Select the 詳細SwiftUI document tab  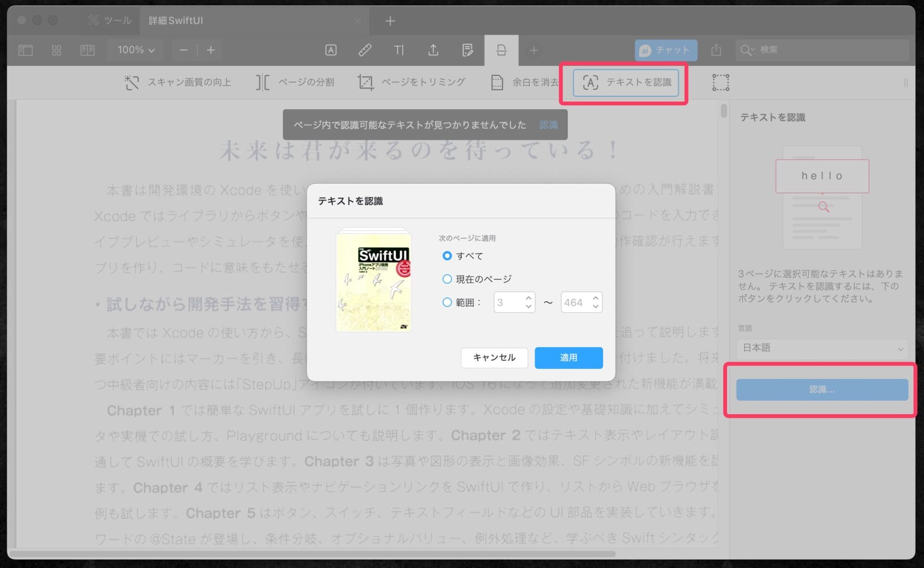pos(176,21)
